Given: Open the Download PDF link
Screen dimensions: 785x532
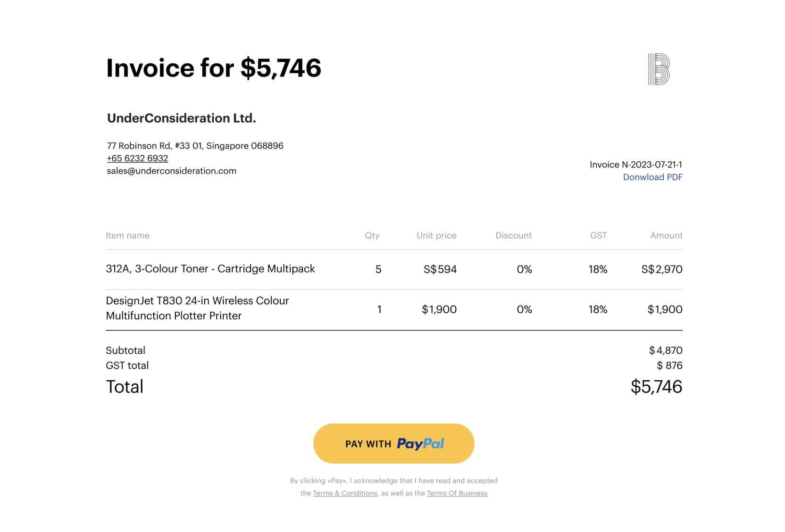Looking at the screenshot, I should pyautogui.click(x=652, y=177).
